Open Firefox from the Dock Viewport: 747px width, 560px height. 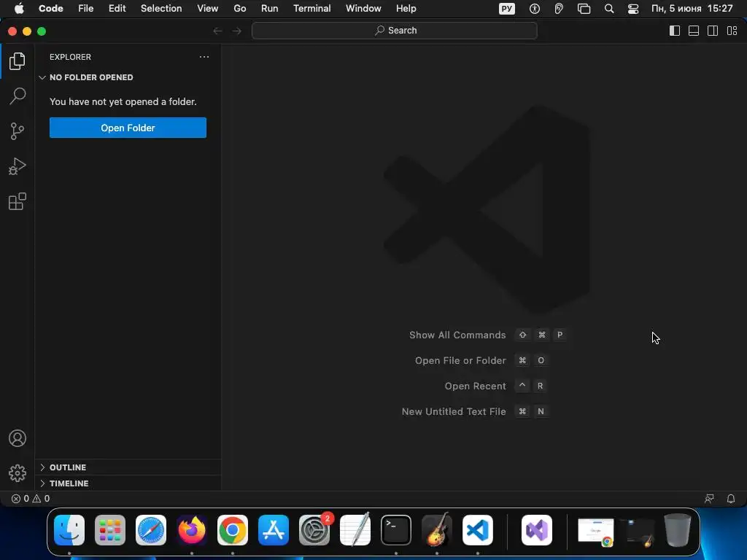(192, 530)
